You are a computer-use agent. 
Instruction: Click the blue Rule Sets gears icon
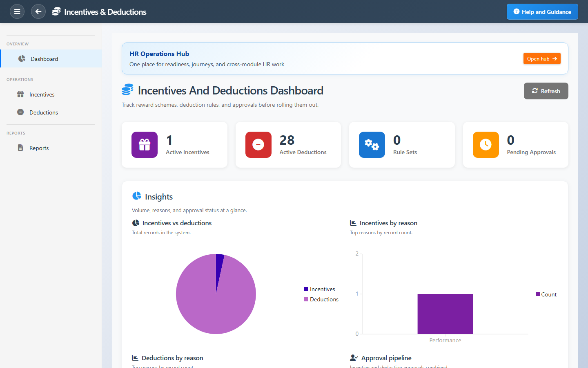click(x=372, y=145)
